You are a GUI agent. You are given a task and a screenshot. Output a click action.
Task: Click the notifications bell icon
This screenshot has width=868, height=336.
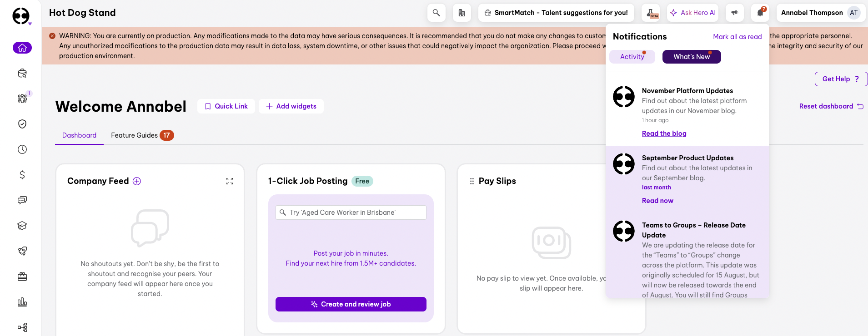760,13
